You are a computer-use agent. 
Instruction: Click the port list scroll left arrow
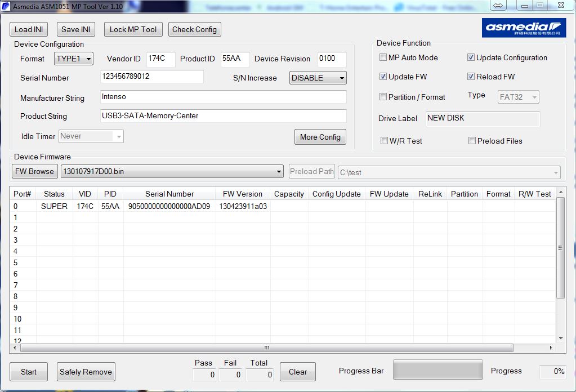(15, 348)
